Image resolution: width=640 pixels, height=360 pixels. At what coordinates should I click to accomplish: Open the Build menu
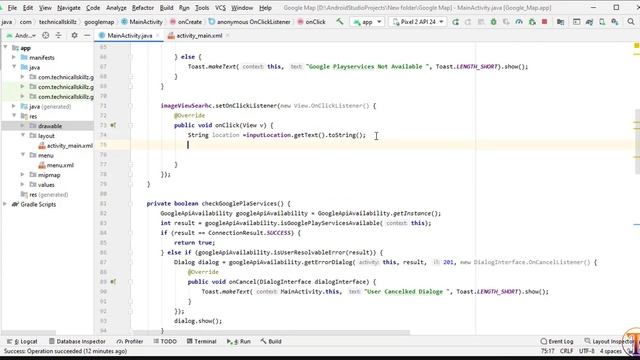click(x=166, y=8)
